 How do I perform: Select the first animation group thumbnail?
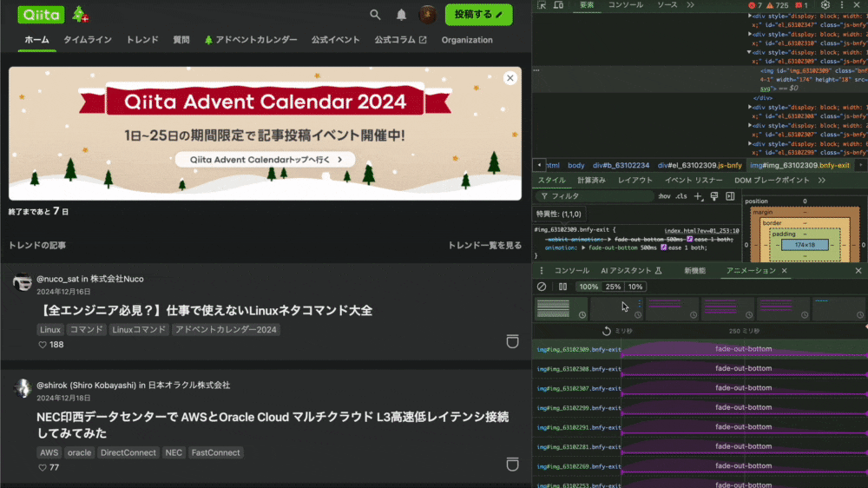(561, 308)
